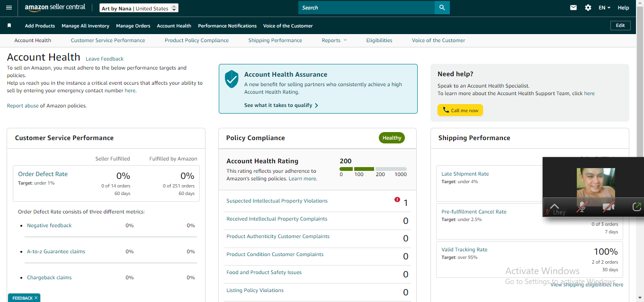644x302 pixels.
Task: Open Add Products from favorites bar
Action: [40, 26]
